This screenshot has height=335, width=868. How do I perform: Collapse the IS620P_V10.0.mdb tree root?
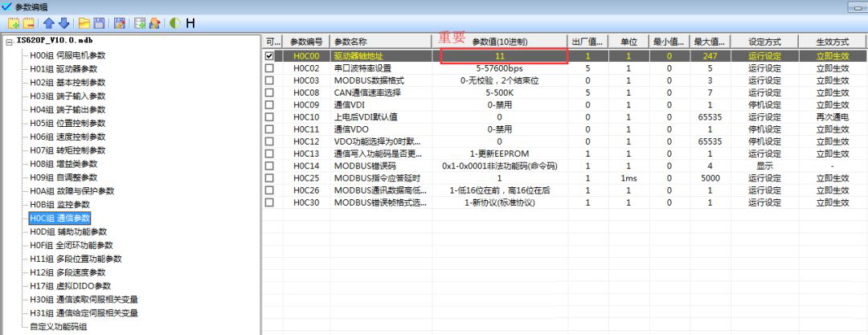click(9, 42)
